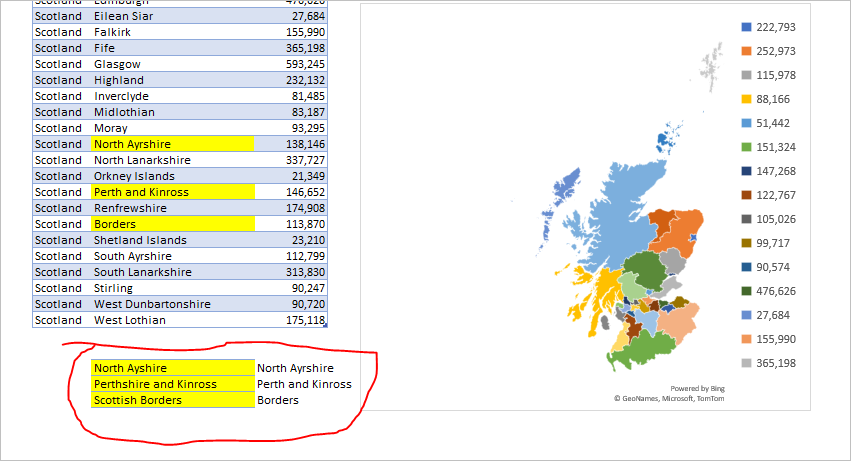Click highlighted Perth and Kinross table cell
Image resolution: width=851 pixels, height=461 pixels.
point(173,192)
